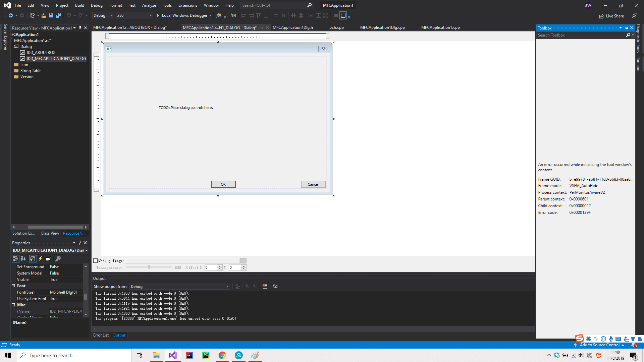Click Add to Source Control in status bar

coord(599,345)
